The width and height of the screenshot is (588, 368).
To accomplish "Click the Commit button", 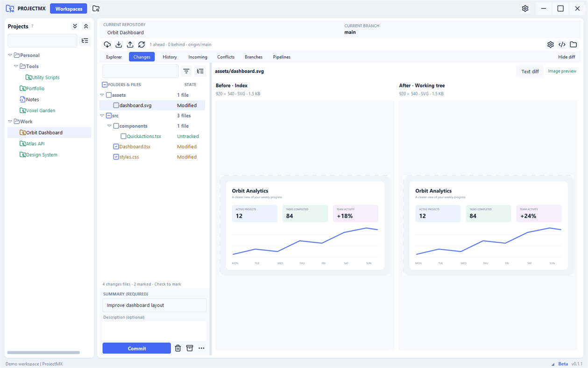I will pyautogui.click(x=137, y=348).
